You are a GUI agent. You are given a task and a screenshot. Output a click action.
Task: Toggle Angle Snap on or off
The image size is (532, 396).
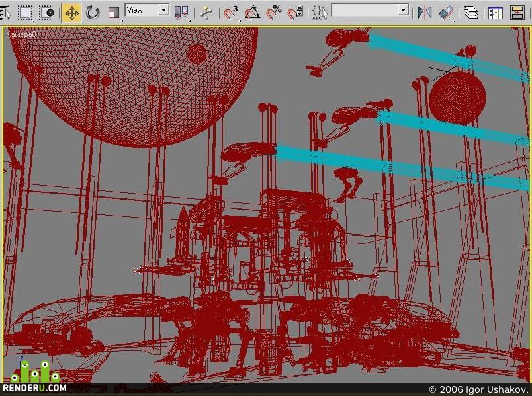252,13
